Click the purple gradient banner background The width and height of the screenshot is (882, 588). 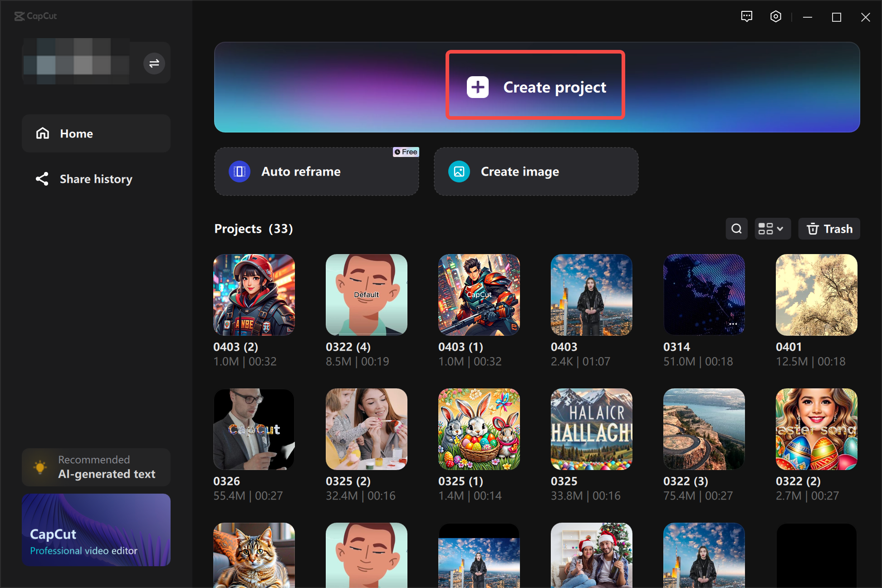318,87
